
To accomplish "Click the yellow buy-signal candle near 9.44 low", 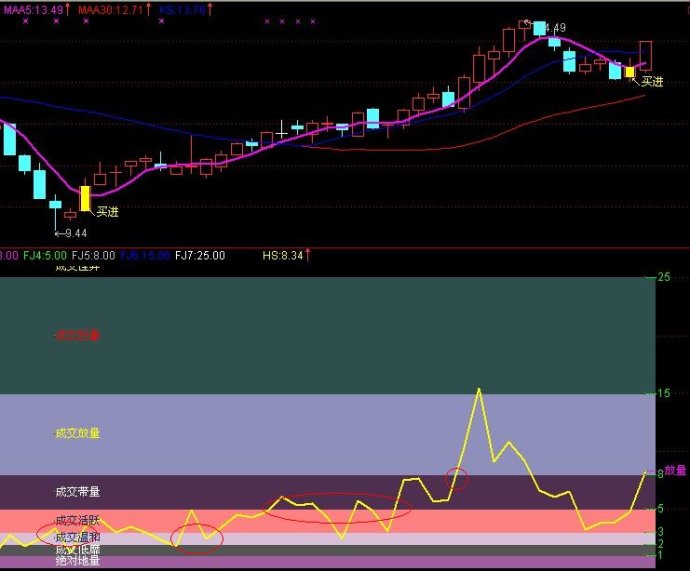I will click(x=85, y=198).
